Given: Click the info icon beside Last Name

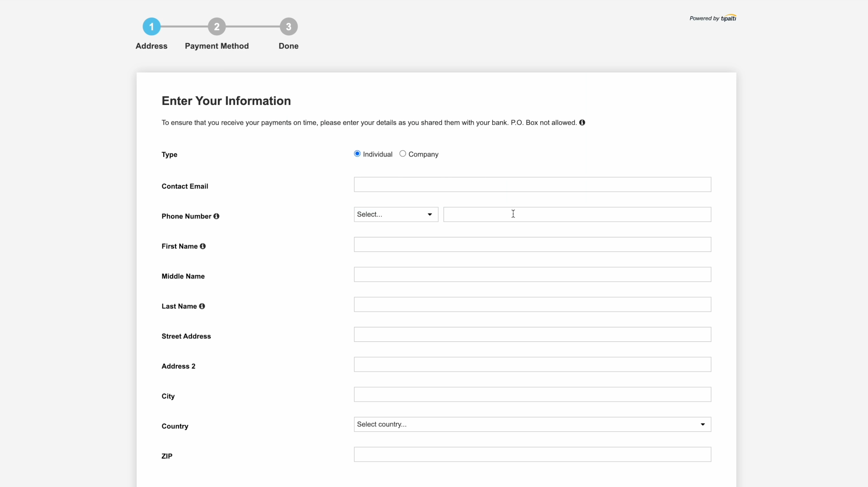Looking at the screenshot, I should tap(202, 306).
